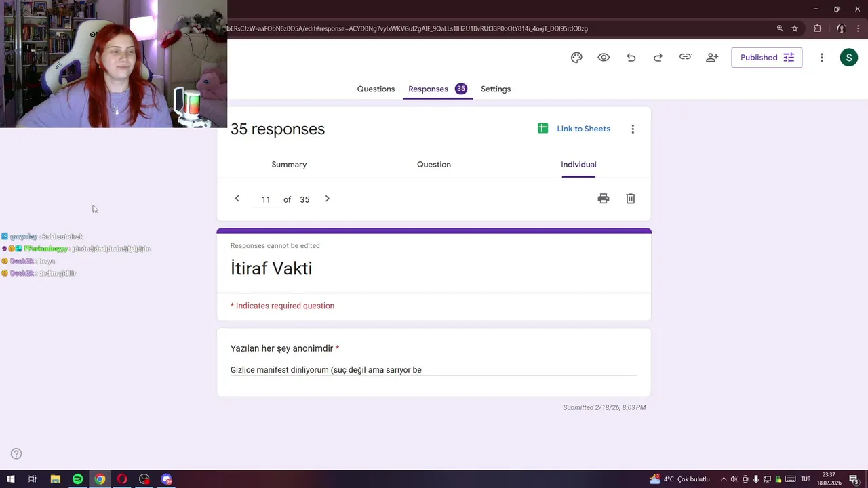This screenshot has height=488, width=868.
Task: Open the help icon
Action: click(x=16, y=454)
